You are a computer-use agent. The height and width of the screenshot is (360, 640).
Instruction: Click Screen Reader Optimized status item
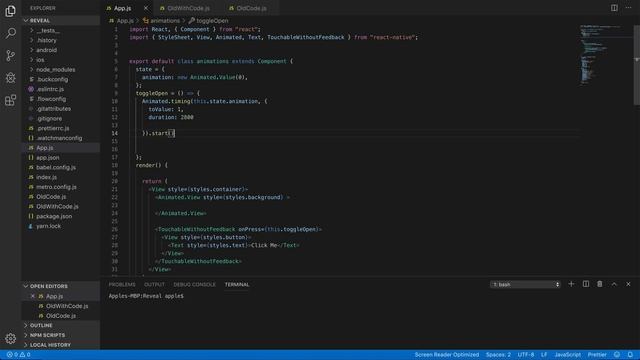coord(447,355)
